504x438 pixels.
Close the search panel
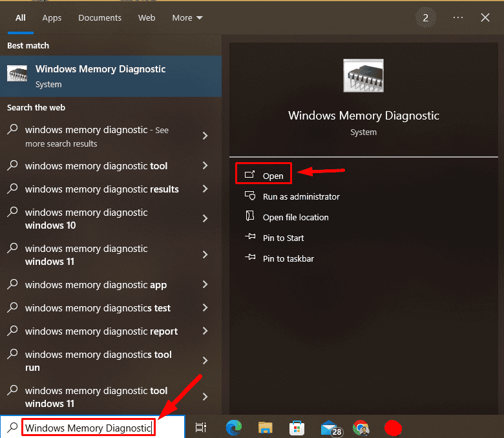click(x=485, y=17)
